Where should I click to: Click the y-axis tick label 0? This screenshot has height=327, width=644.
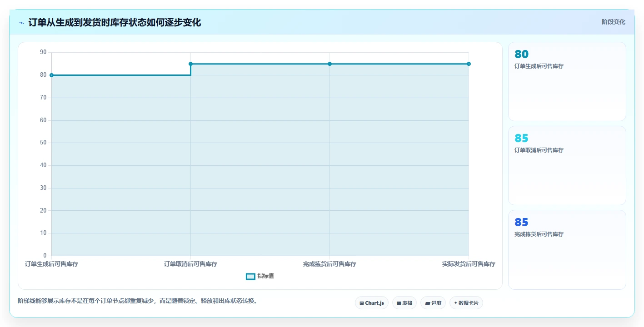45,256
